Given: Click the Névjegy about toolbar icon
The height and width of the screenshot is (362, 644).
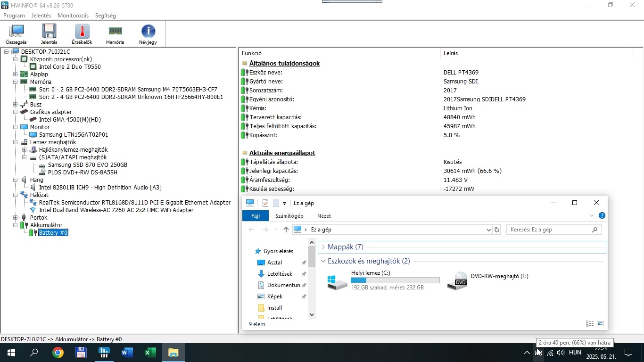Looking at the screenshot, I should coord(148,34).
